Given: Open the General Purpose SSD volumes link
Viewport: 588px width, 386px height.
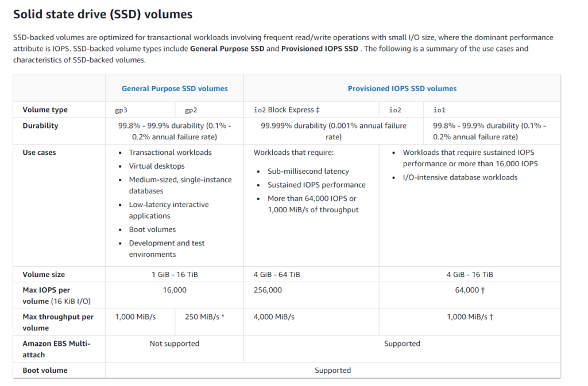Looking at the screenshot, I should tap(175, 88).
